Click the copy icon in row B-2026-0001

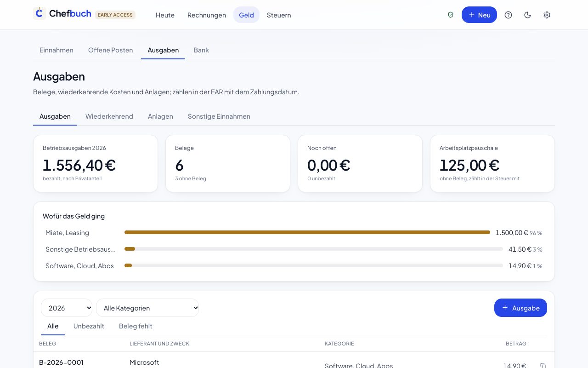(543, 366)
